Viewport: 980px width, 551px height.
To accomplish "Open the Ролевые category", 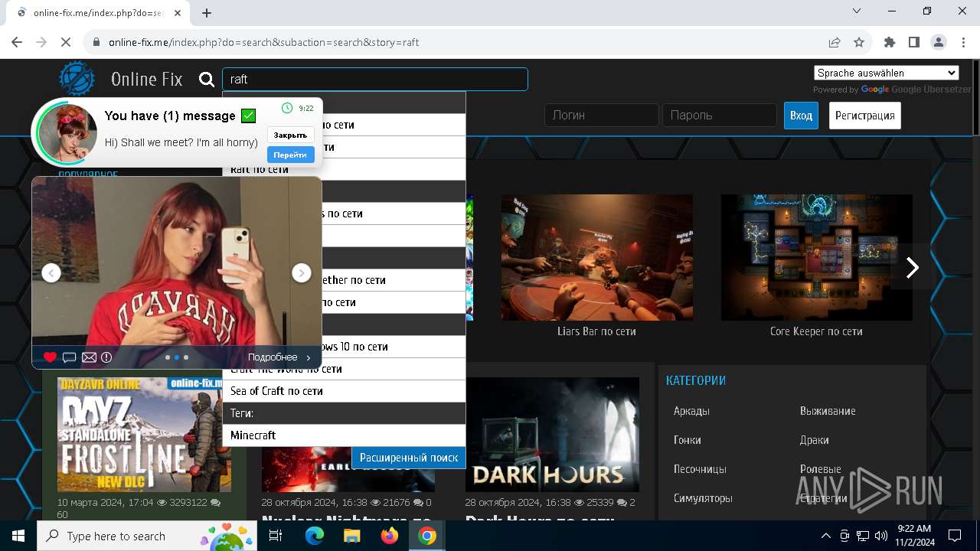I will tap(820, 469).
